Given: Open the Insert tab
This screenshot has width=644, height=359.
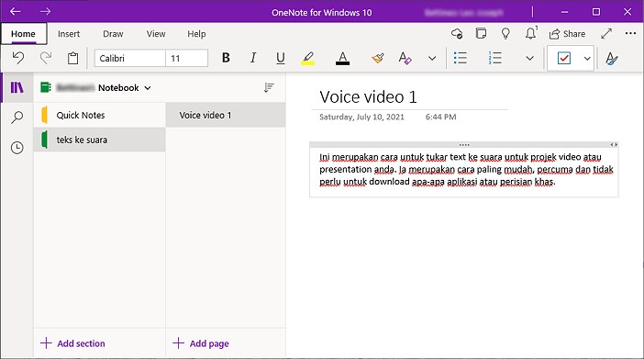Looking at the screenshot, I should click(69, 34).
